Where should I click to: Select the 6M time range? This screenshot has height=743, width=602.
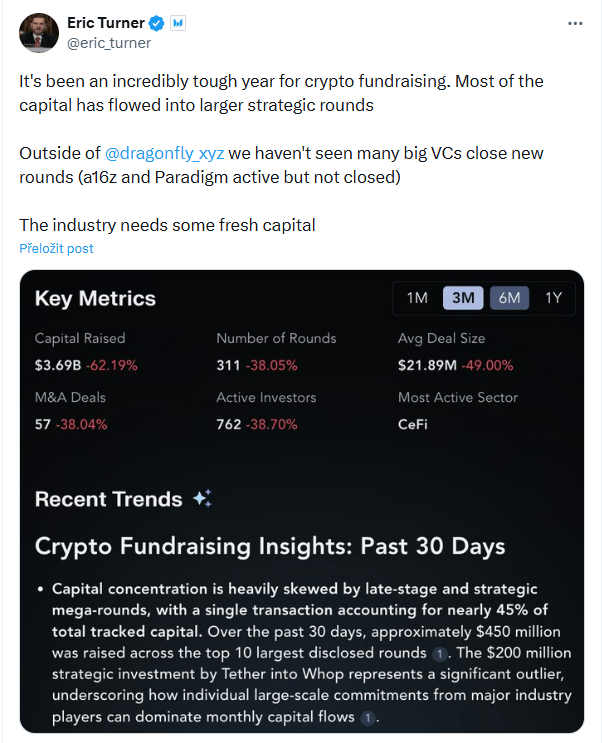click(509, 298)
